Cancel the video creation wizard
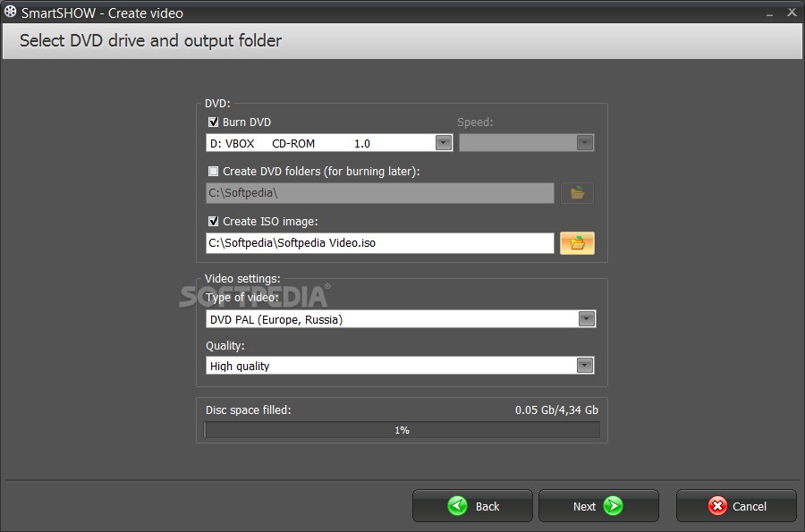 tap(736, 506)
